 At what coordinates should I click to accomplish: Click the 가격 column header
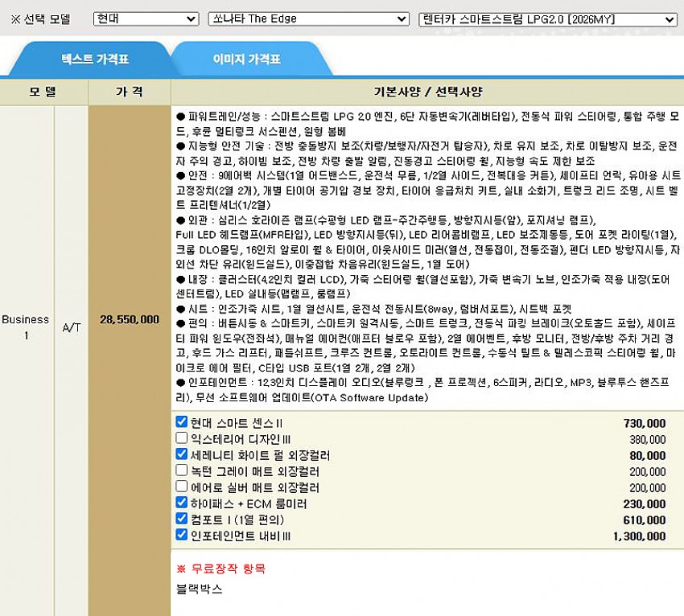tap(129, 92)
